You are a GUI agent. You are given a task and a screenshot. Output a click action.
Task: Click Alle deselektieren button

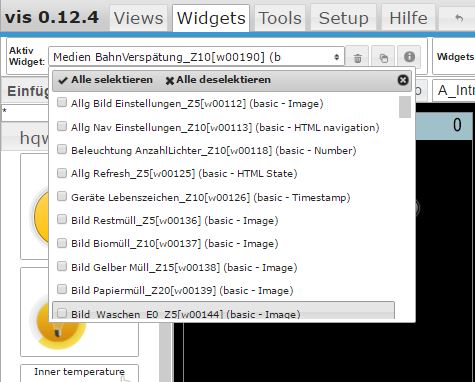[x=218, y=80]
